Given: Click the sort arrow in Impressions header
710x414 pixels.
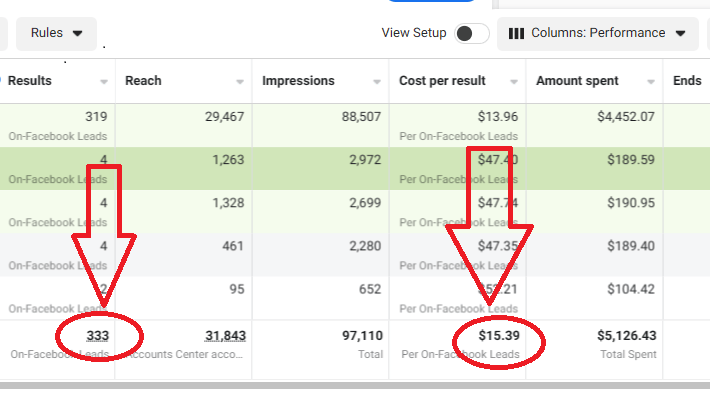Looking at the screenshot, I should 377,82.
